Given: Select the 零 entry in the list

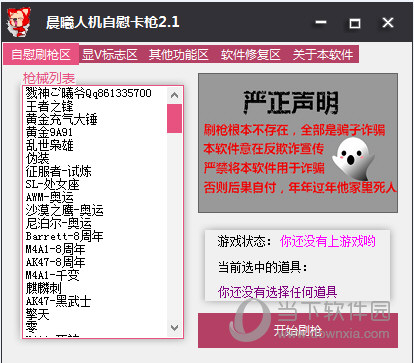Looking at the screenshot, I should coord(31,327).
